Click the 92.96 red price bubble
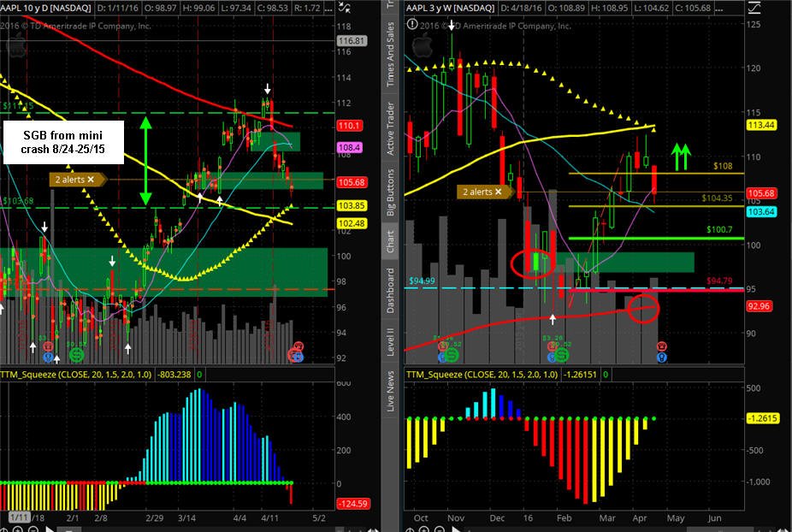The image size is (792, 532). pyautogui.click(x=759, y=305)
